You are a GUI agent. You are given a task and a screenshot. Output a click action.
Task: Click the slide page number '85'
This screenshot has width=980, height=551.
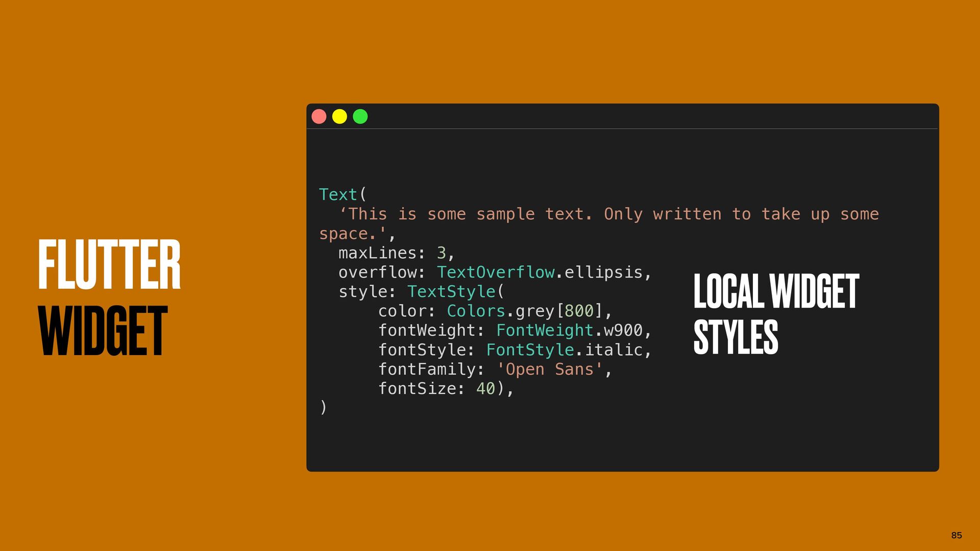pyautogui.click(x=957, y=535)
